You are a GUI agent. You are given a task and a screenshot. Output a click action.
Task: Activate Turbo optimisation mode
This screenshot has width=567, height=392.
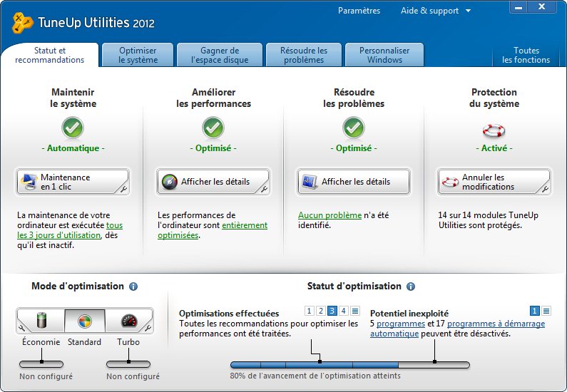point(128,321)
